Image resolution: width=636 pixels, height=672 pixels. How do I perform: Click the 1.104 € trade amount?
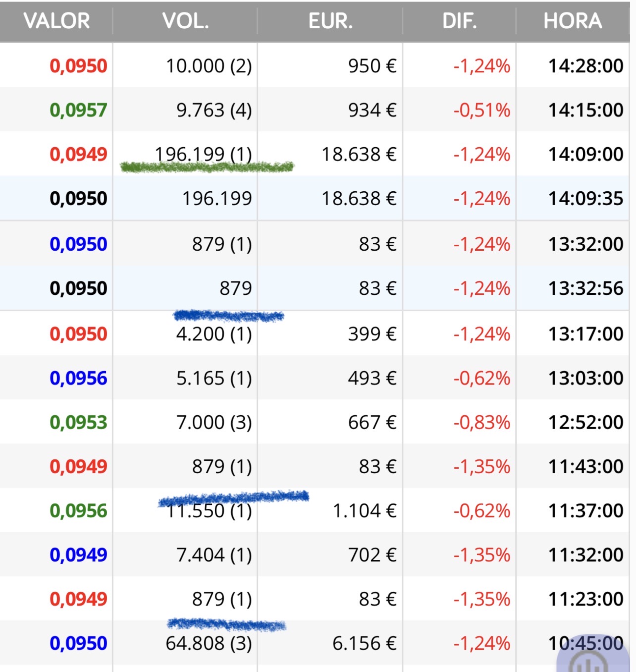[x=364, y=511]
